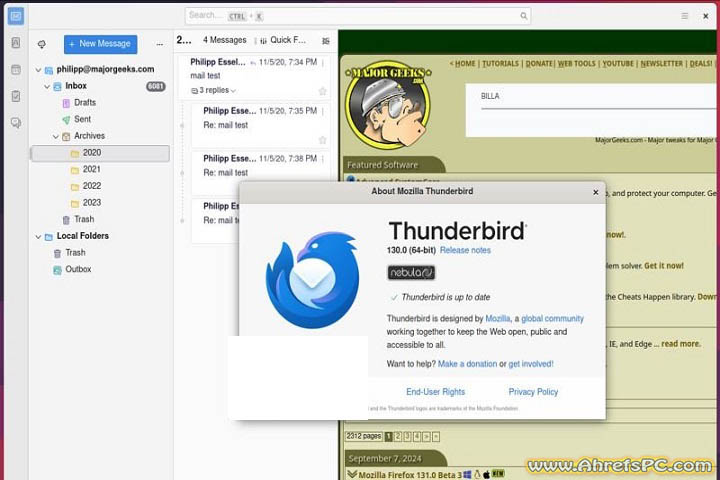Viewport: 720px width, 480px height.
Task: Click the HOME link on MajorGeeks page
Action: pyautogui.click(x=465, y=64)
